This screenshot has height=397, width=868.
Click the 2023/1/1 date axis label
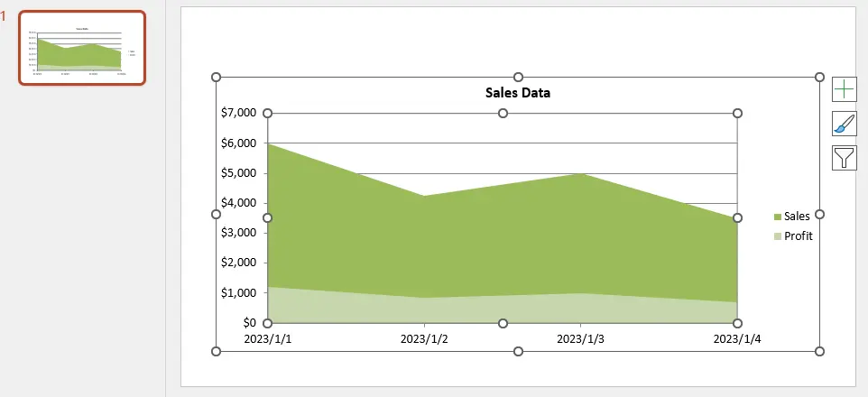click(268, 340)
